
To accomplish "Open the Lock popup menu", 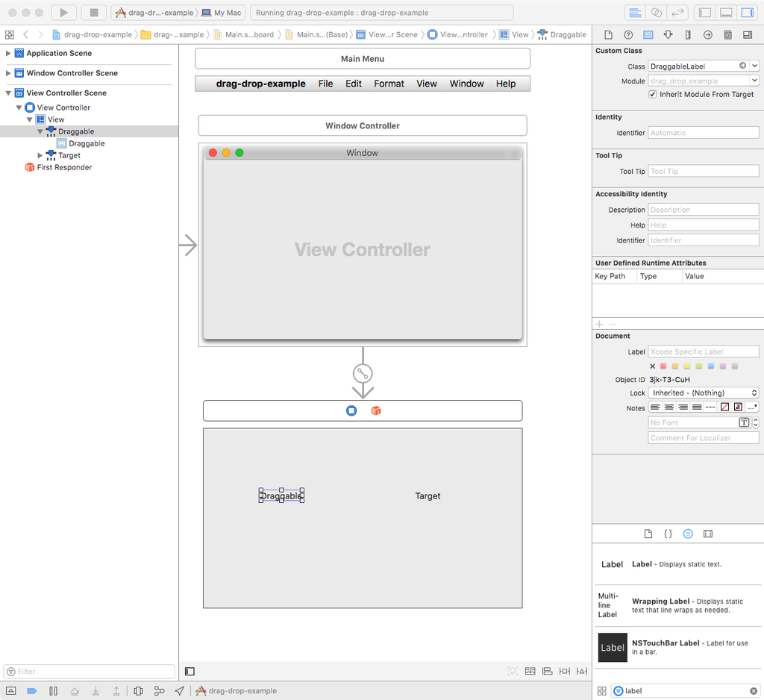I will coord(704,393).
